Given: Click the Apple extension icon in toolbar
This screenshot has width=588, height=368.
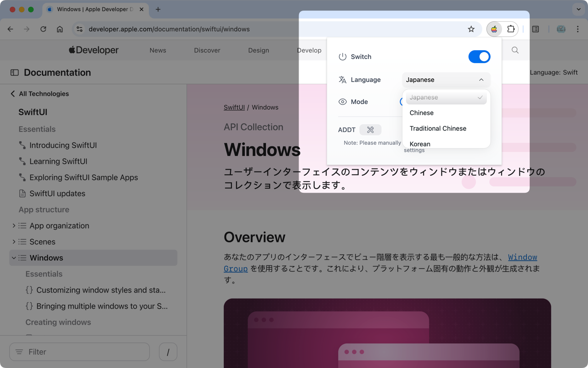Looking at the screenshot, I should click(494, 29).
